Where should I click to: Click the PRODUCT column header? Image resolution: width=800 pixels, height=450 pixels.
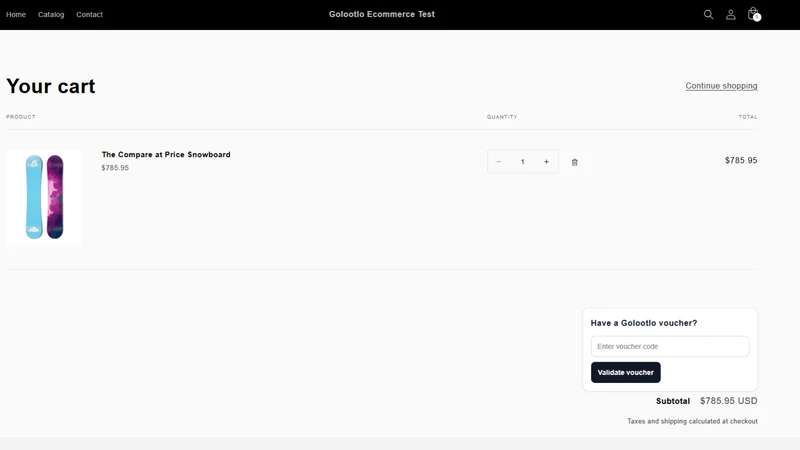[x=20, y=117]
